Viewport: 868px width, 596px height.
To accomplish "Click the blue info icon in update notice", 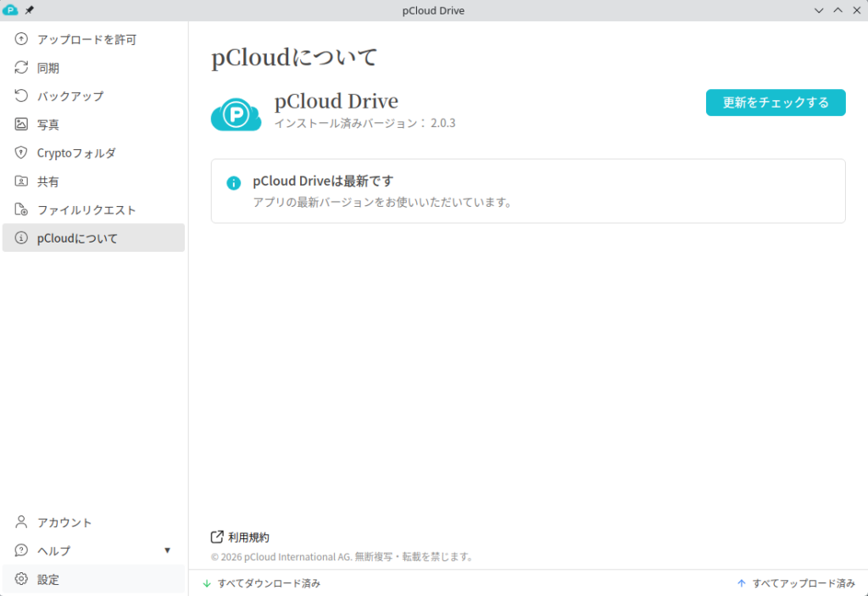I will 234,183.
